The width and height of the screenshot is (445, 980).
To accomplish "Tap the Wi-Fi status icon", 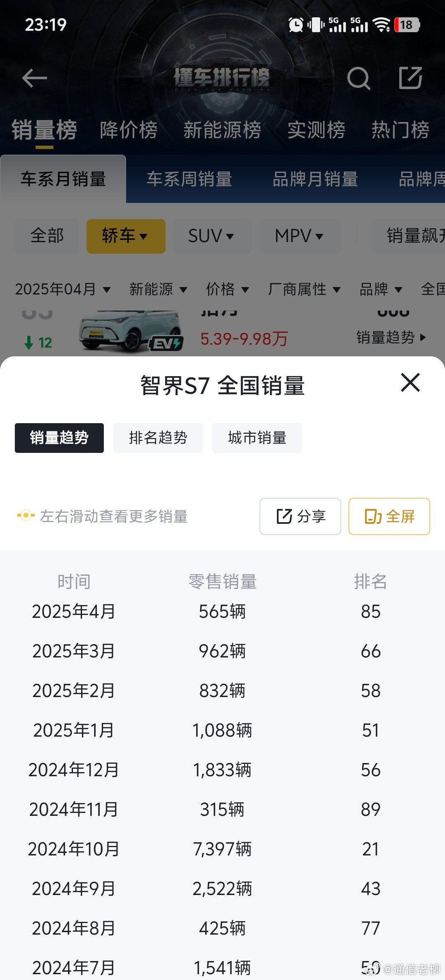I will point(382,25).
